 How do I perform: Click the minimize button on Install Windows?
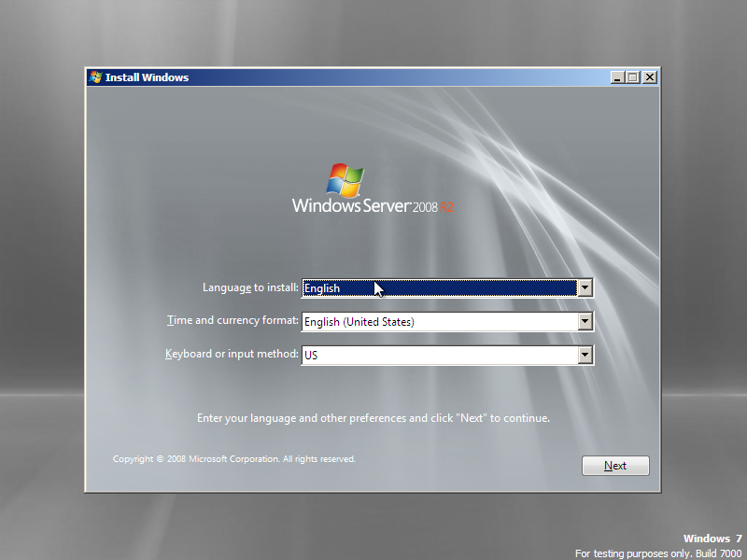tap(617, 77)
